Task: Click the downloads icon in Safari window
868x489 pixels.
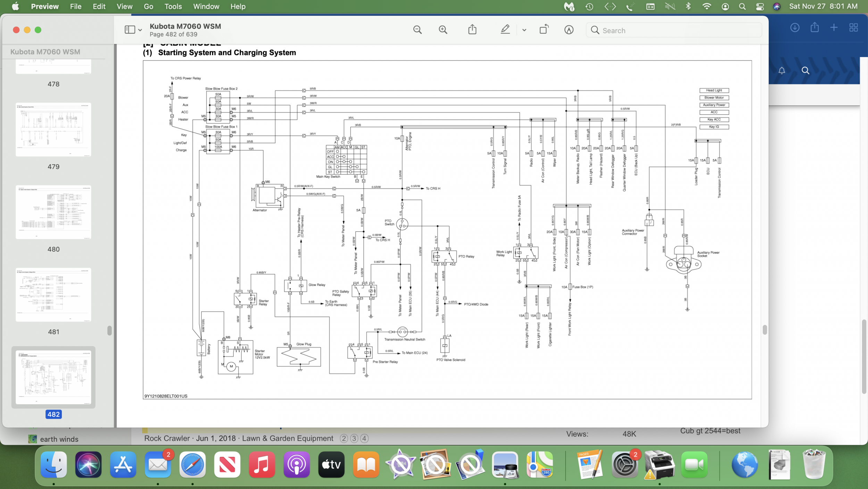Action: point(795,27)
